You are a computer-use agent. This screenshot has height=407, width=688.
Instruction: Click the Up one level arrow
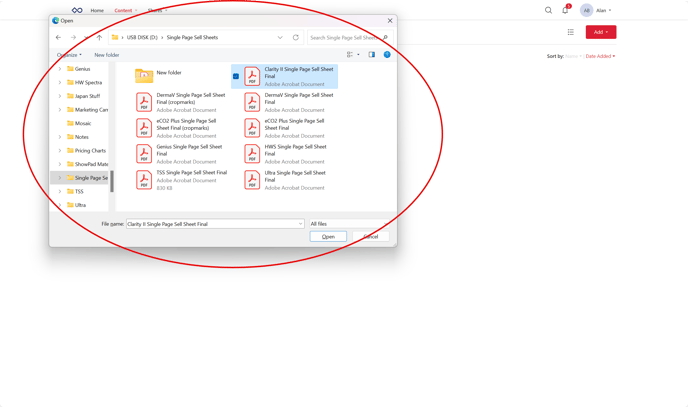coord(99,37)
